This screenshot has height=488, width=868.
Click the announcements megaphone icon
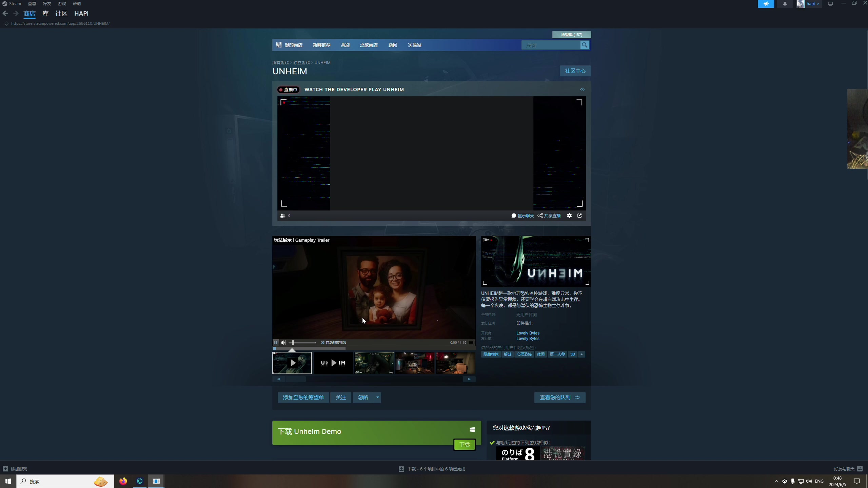click(766, 4)
